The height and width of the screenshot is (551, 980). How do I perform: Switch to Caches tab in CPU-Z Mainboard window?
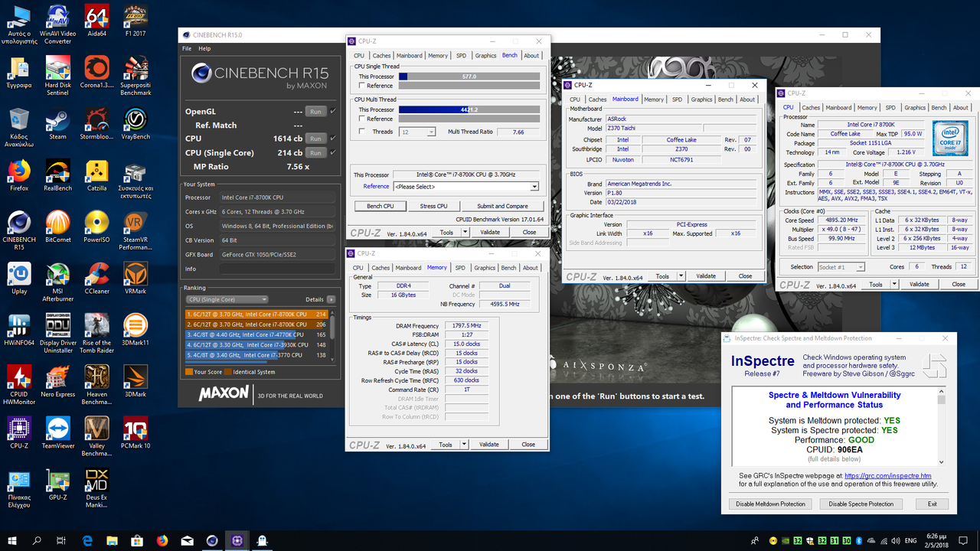click(x=598, y=99)
